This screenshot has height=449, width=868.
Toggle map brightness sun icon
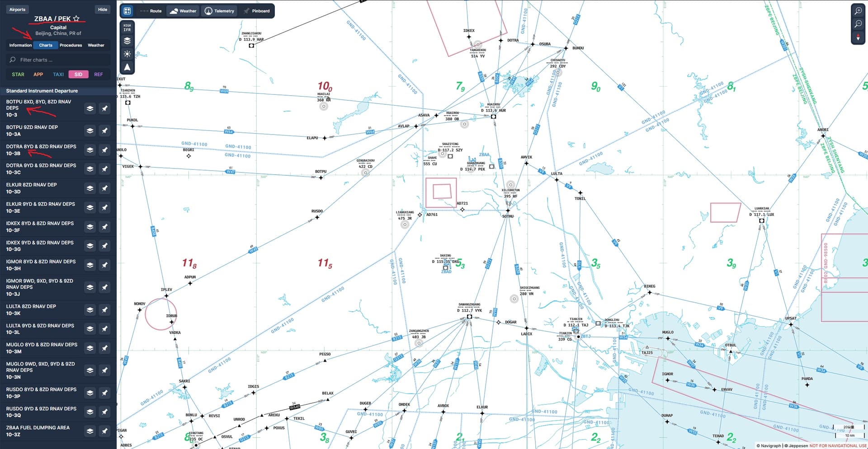click(x=127, y=54)
